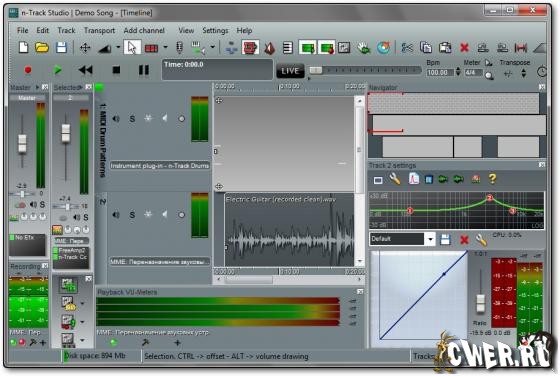Click the Master volume fader

pyautogui.click(x=22, y=143)
